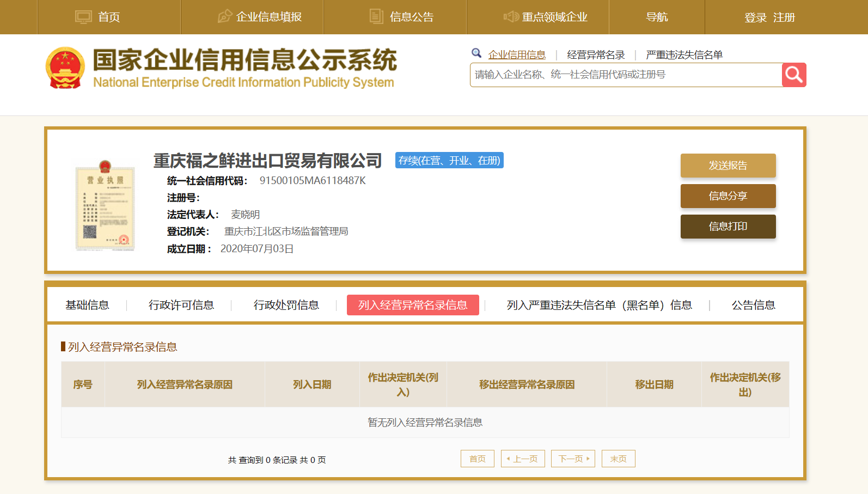Click the 列入日期 column header
This screenshot has height=494, width=868.
click(312, 385)
